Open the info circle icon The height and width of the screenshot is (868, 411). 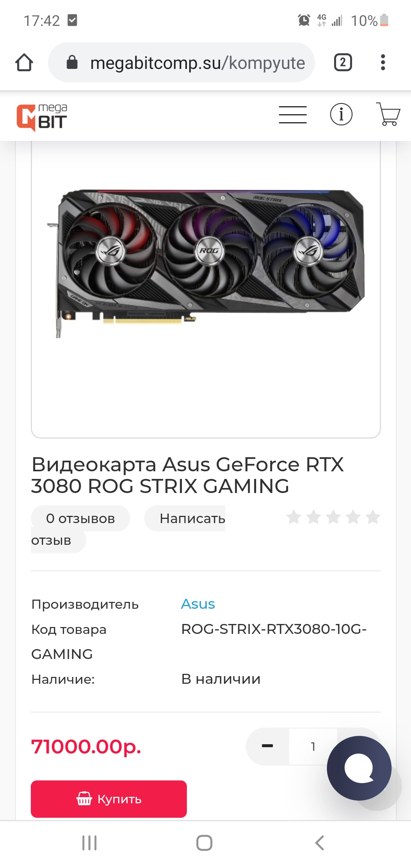pos(341,114)
